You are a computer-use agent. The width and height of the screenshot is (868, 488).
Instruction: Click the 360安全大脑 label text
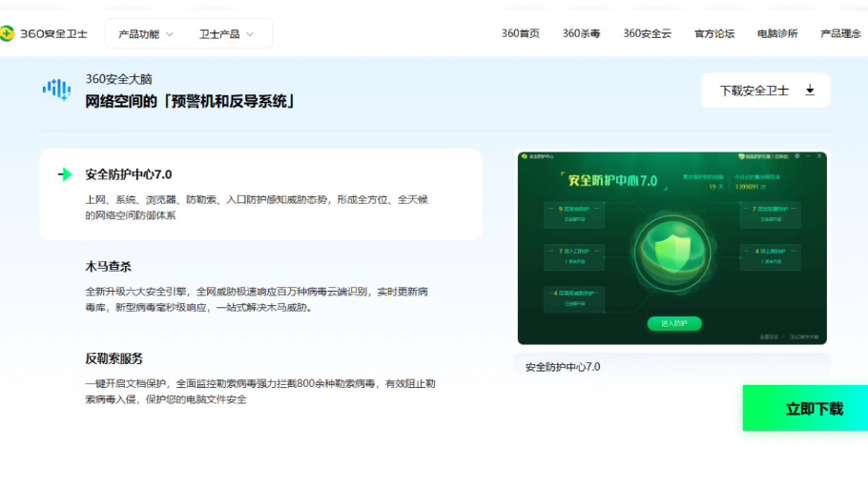[x=118, y=79]
